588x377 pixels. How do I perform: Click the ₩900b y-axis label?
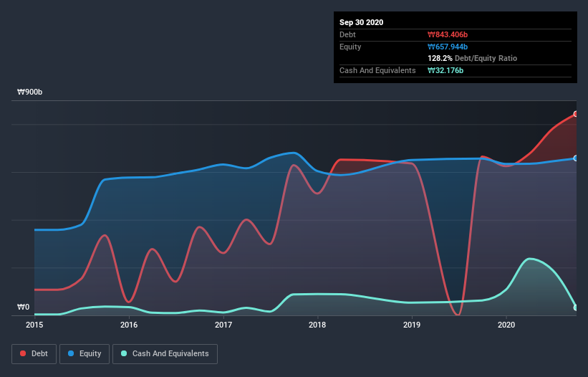tap(29, 92)
